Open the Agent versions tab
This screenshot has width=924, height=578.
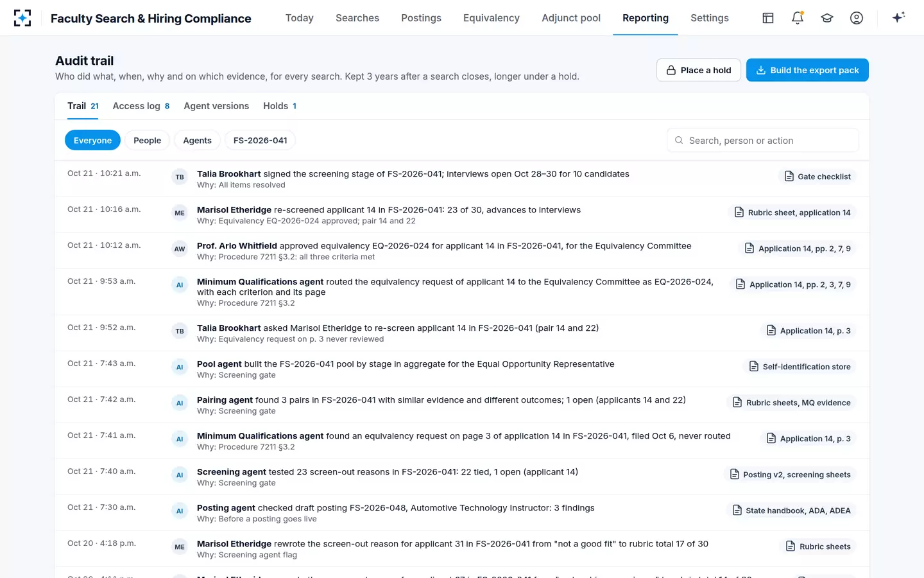[x=216, y=106]
